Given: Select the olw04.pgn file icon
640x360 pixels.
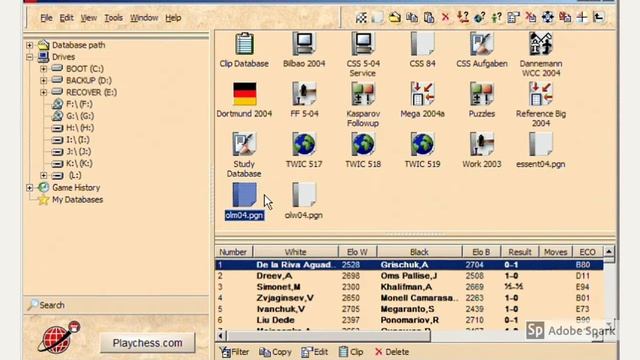Looking at the screenshot, I should pos(304,195).
